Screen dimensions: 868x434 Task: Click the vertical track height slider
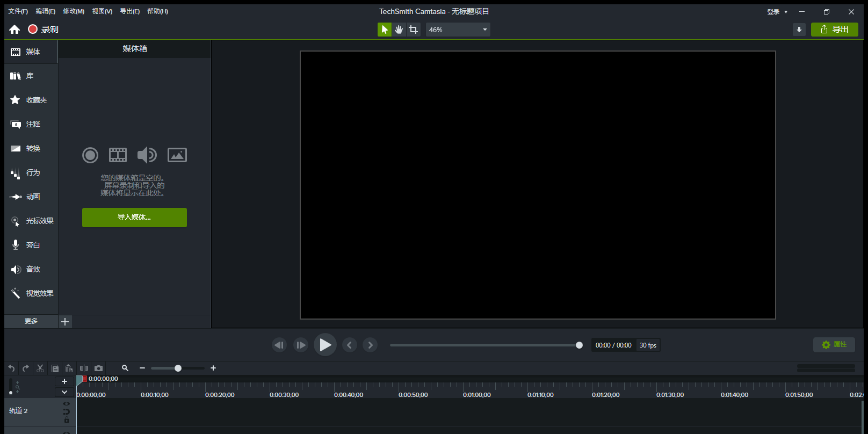pos(11,386)
